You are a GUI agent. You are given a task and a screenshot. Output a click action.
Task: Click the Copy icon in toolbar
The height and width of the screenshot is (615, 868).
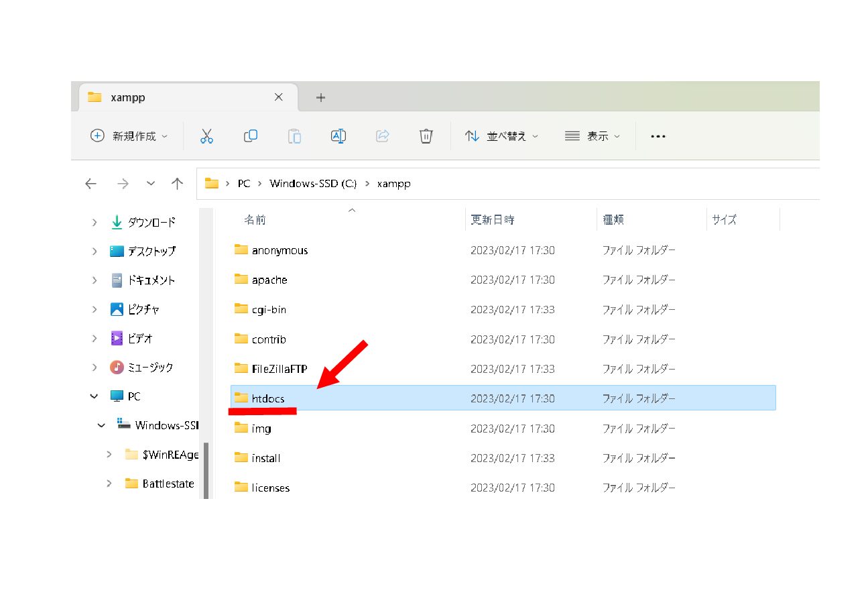coord(251,136)
